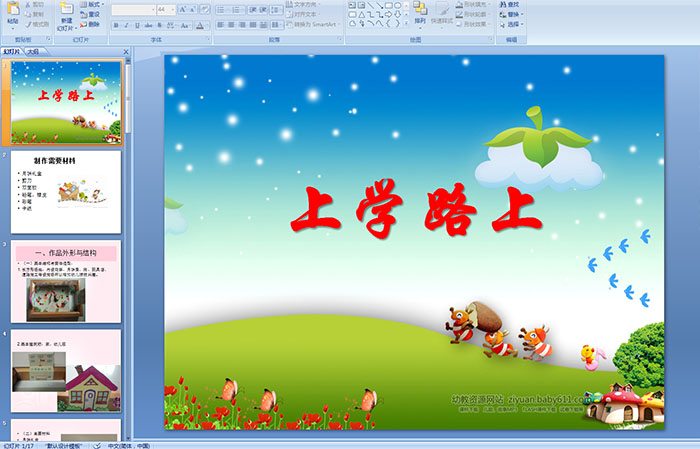Justify the paragraph text
The width and height of the screenshot is (700, 449).
[x=253, y=25]
